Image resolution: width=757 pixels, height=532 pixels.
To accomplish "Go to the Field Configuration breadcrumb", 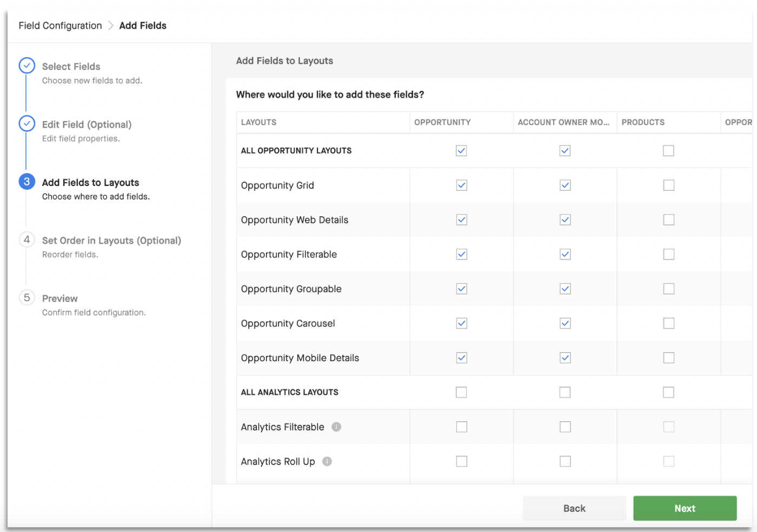I will pos(60,25).
